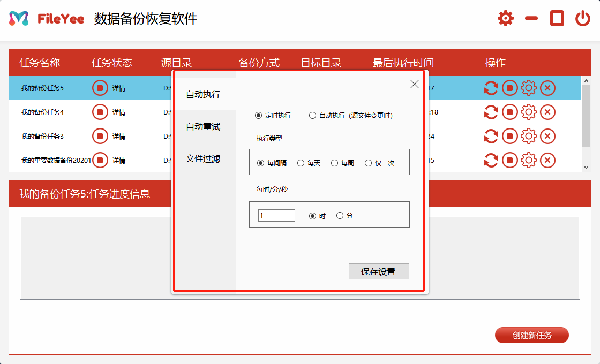The height and width of the screenshot is (364, 600).
Task: Open gear settings icon for 我的备份任务4
Action: (529, 112)
